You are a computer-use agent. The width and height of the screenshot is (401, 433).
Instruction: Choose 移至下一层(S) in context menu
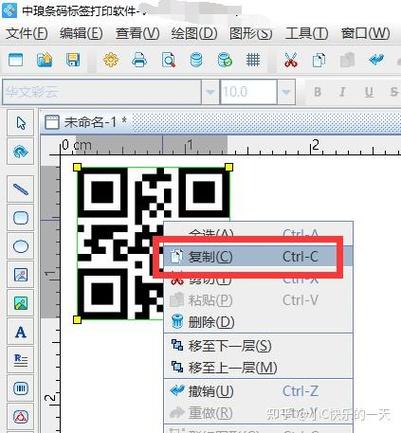258,346
